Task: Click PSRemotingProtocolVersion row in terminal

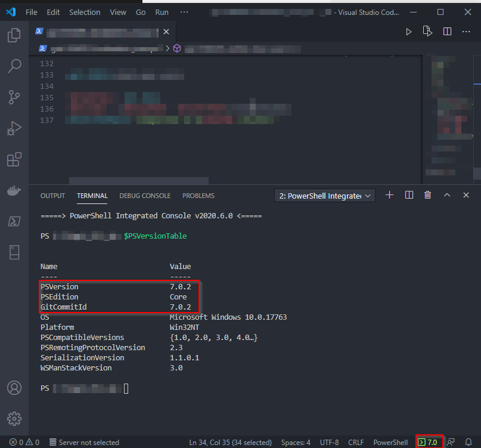Action: point(111,347)
